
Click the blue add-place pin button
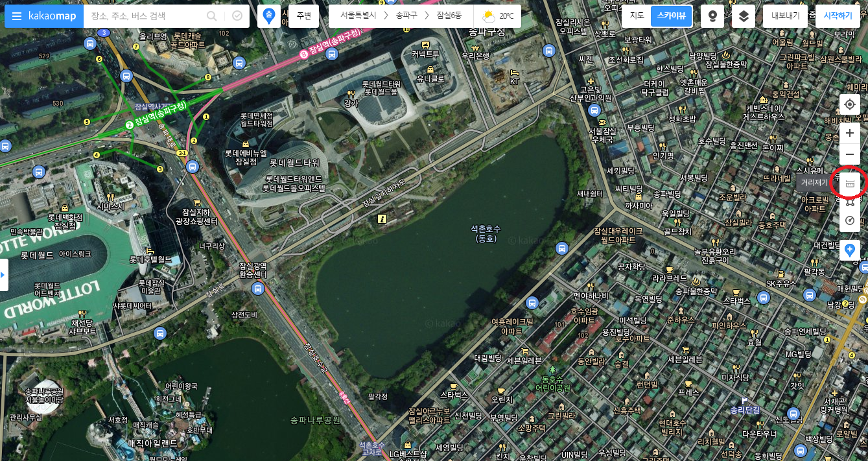click(x=850, y=250)
